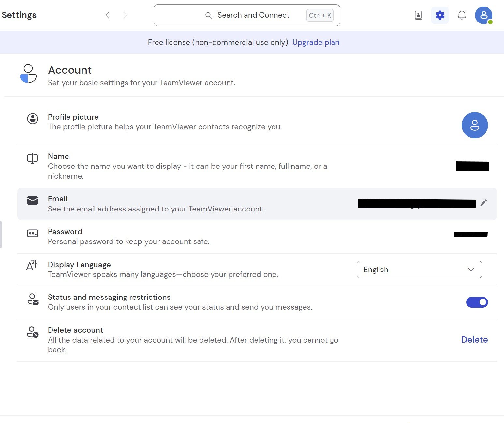Click the Profile picture row icon

point(33,119)
